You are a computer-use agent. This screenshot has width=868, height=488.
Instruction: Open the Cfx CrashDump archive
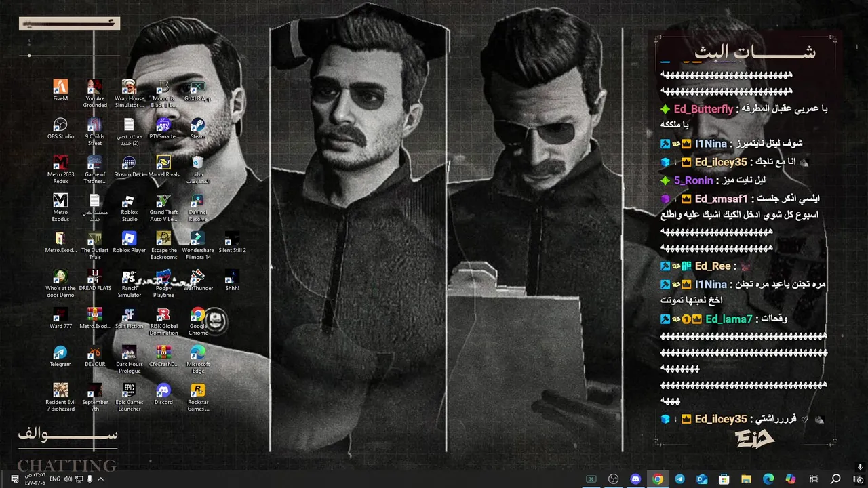[x=163, y=357]
